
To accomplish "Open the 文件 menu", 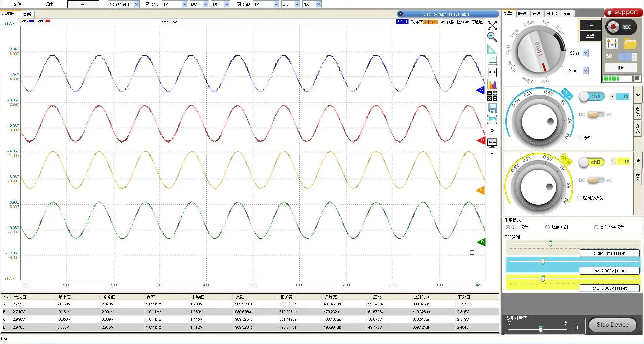I will tap(17, 4).
